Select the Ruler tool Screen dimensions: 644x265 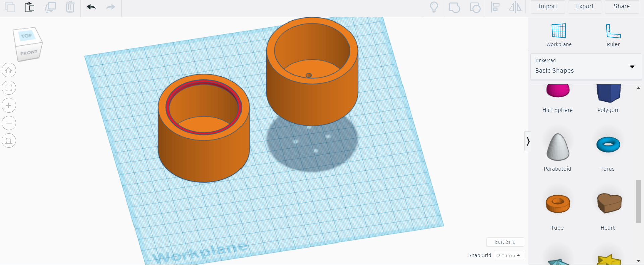tap(613, 35)
